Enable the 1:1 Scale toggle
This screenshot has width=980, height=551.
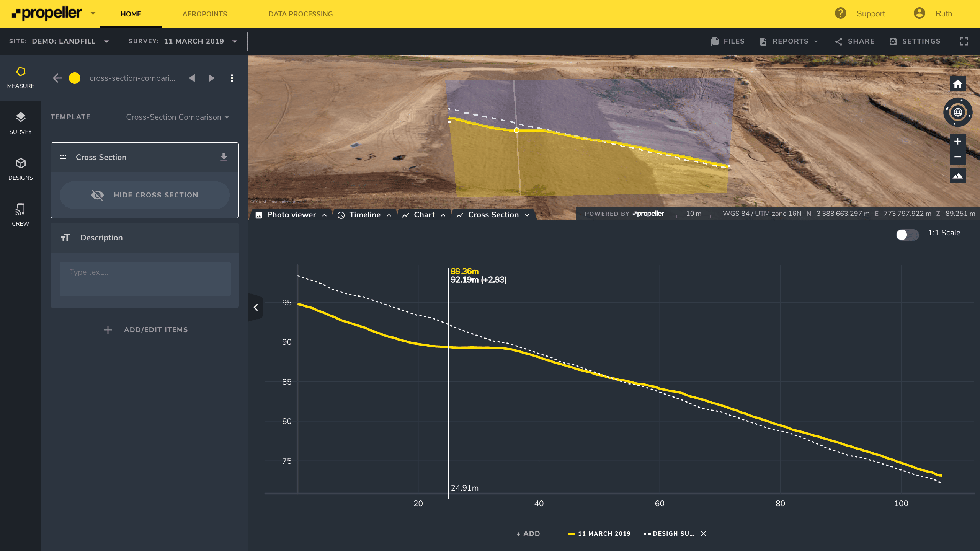point(907,235)
